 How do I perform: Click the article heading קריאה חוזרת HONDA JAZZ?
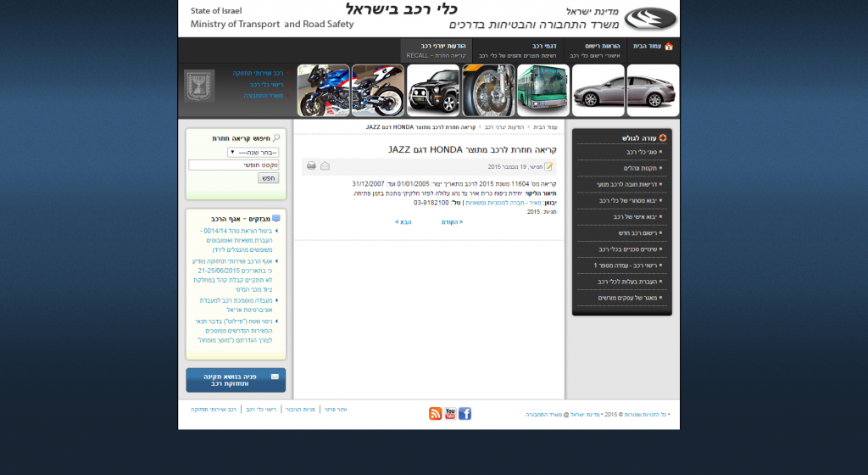472,149
